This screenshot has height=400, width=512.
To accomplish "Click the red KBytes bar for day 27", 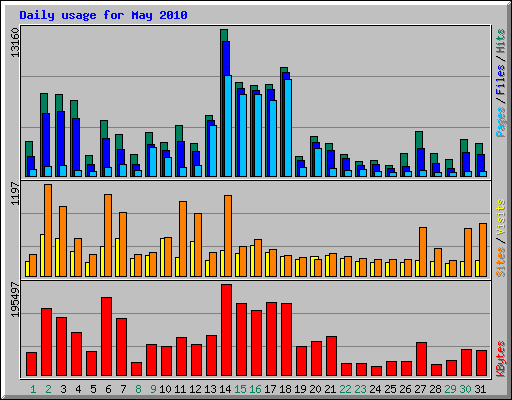I will point(421,359).
